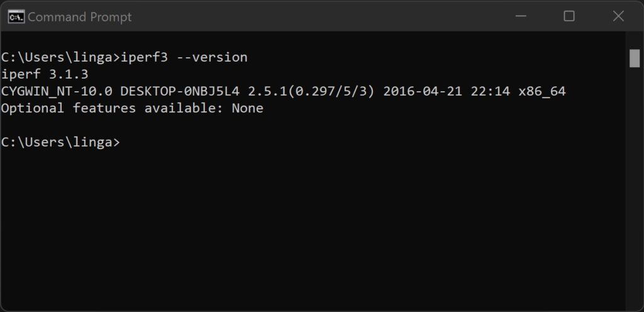Click the "CYGWIN_NT-10.0" text

tap(57, 91)
